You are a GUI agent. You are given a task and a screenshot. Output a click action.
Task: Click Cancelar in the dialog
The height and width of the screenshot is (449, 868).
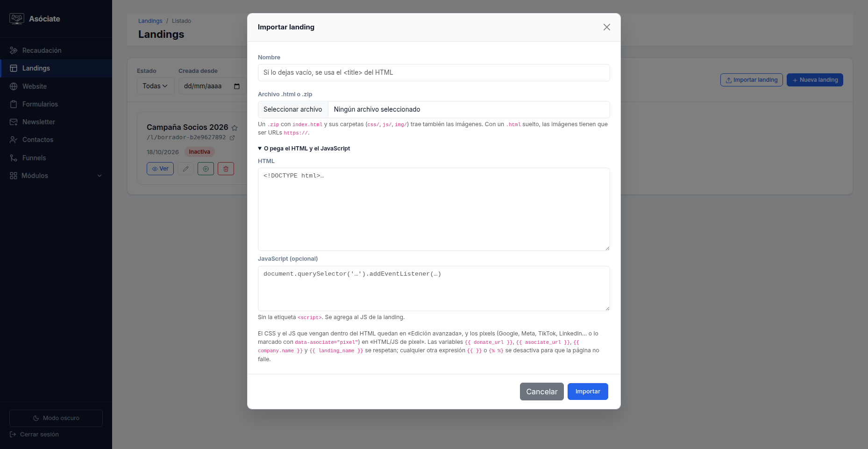click(542, 392)
